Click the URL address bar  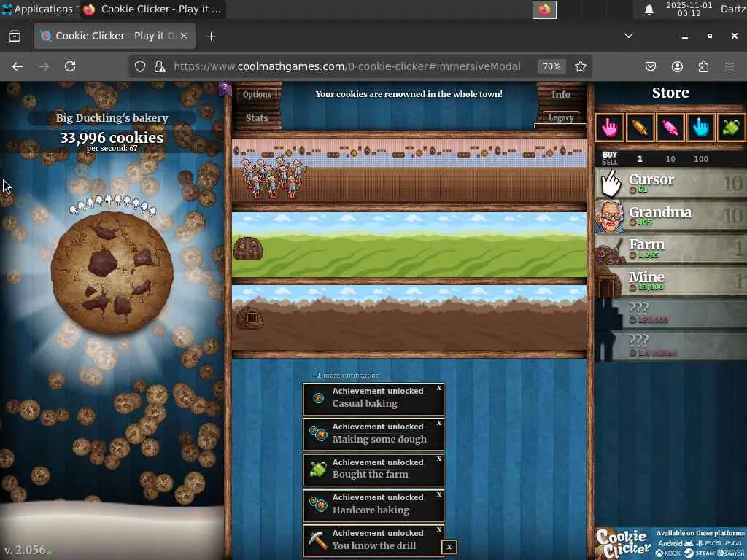click(x=347, y=66)
